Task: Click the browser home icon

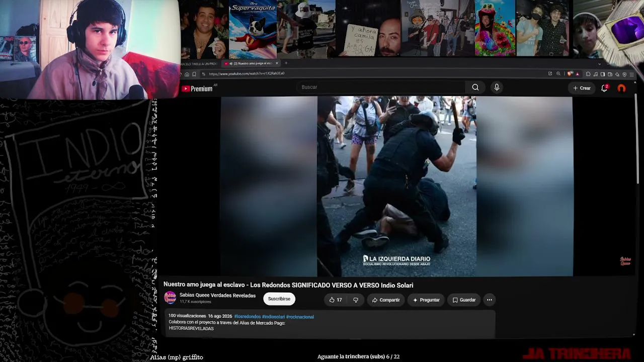Action: (x=187, y=74)
